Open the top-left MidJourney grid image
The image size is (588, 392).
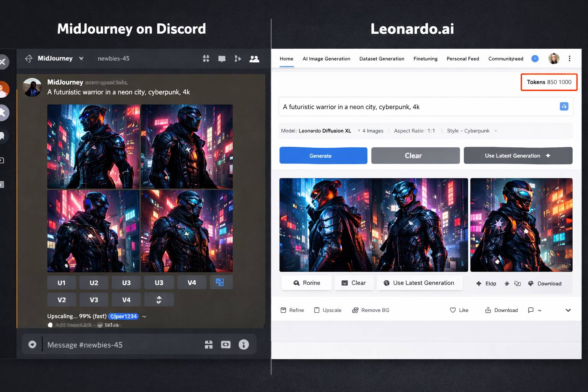pos(93,146)
